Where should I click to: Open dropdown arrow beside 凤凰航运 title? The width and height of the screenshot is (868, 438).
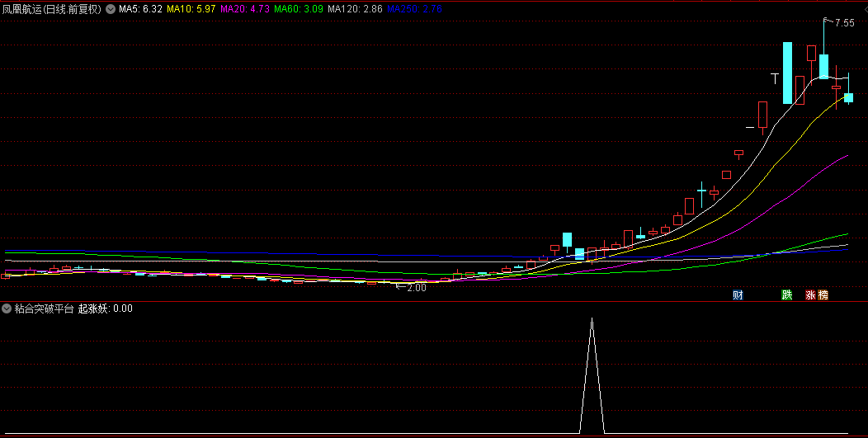tap(111, 10)
